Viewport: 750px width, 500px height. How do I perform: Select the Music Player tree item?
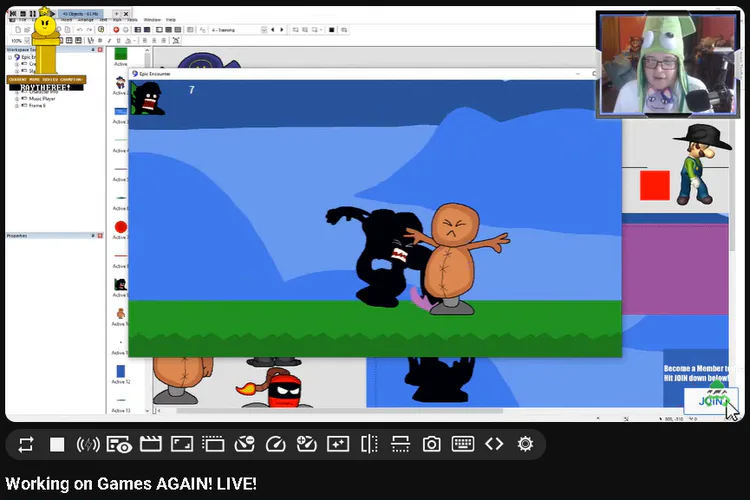(x=42, y=99)
